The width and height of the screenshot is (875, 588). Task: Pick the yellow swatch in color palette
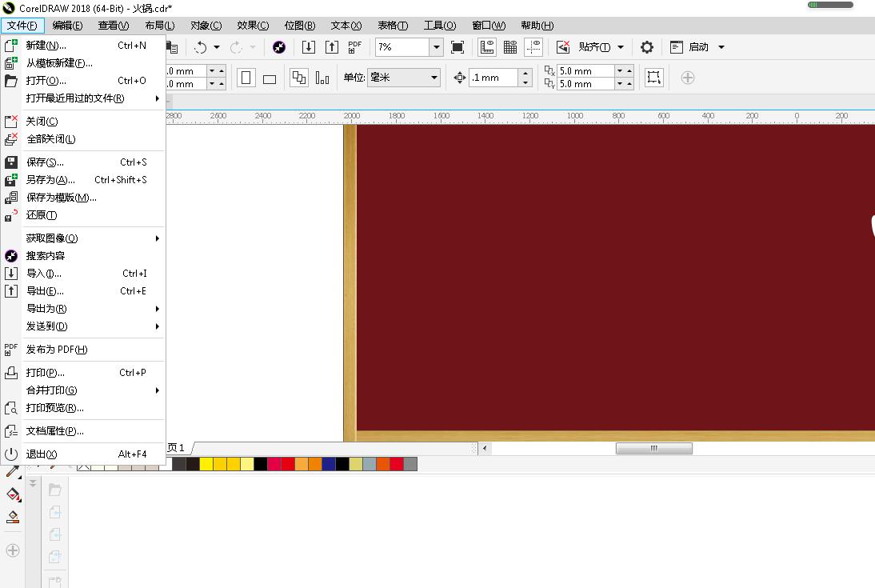click(206, 464)
